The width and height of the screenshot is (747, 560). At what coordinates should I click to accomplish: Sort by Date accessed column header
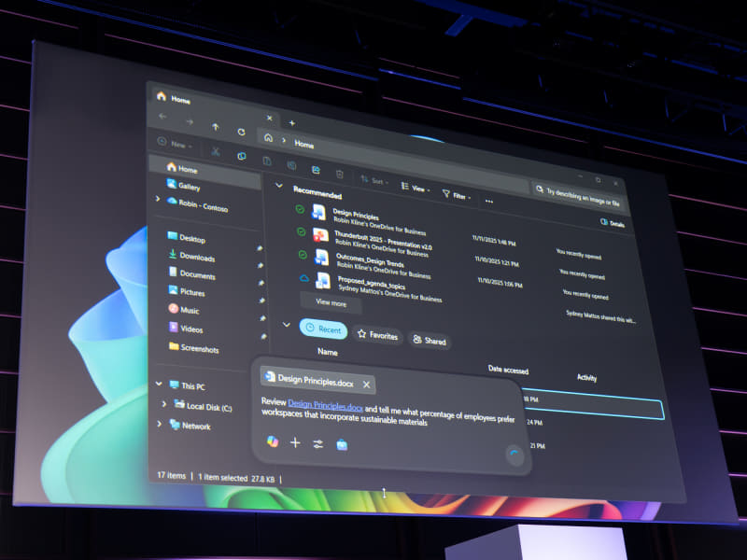[x=508, y=370]
